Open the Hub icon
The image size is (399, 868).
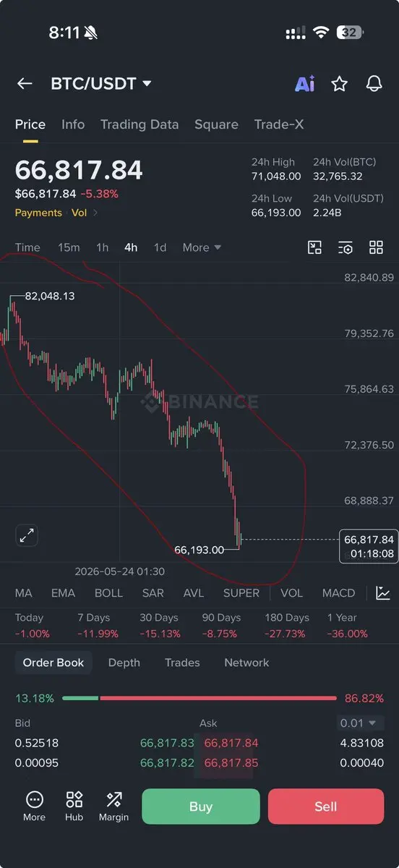click(74, 799)
